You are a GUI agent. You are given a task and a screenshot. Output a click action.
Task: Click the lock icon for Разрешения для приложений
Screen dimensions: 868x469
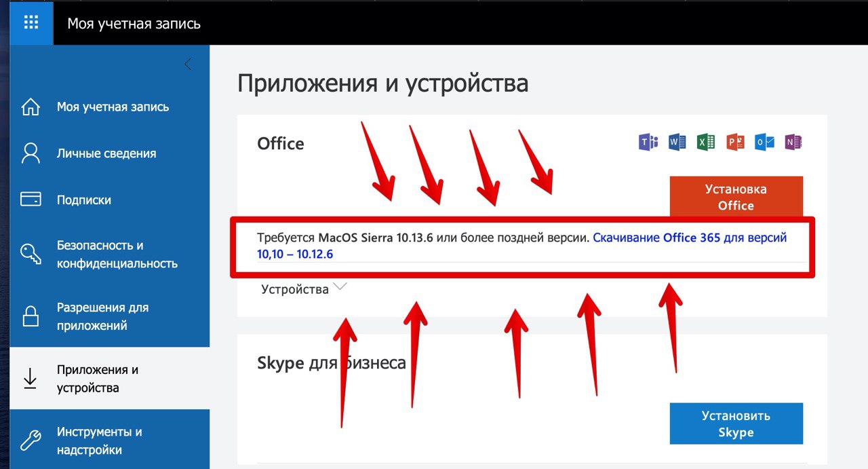click(31, 316)
